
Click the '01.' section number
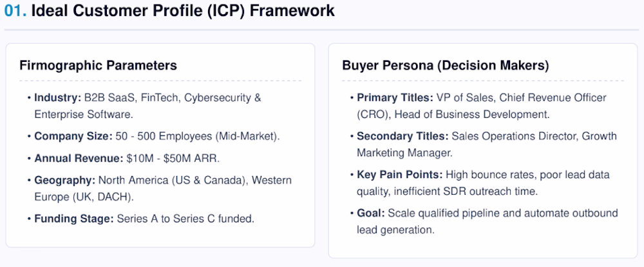[x=15, y=11]
